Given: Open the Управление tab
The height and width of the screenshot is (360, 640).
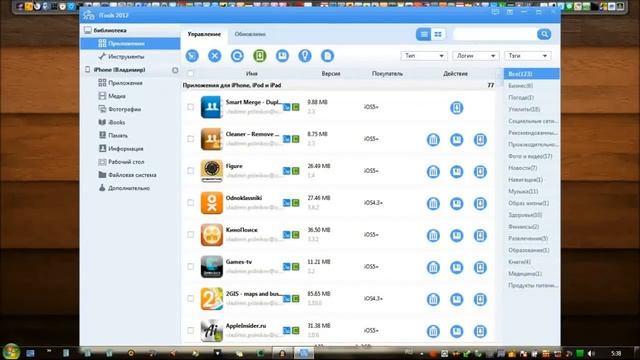Looking at the screenshot, I should tap(204, 34).
